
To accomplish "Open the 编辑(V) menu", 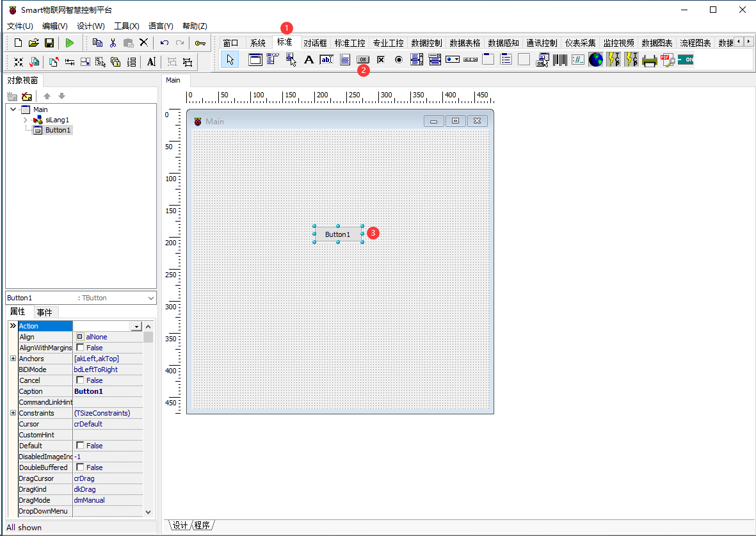I will coord(55,26).
